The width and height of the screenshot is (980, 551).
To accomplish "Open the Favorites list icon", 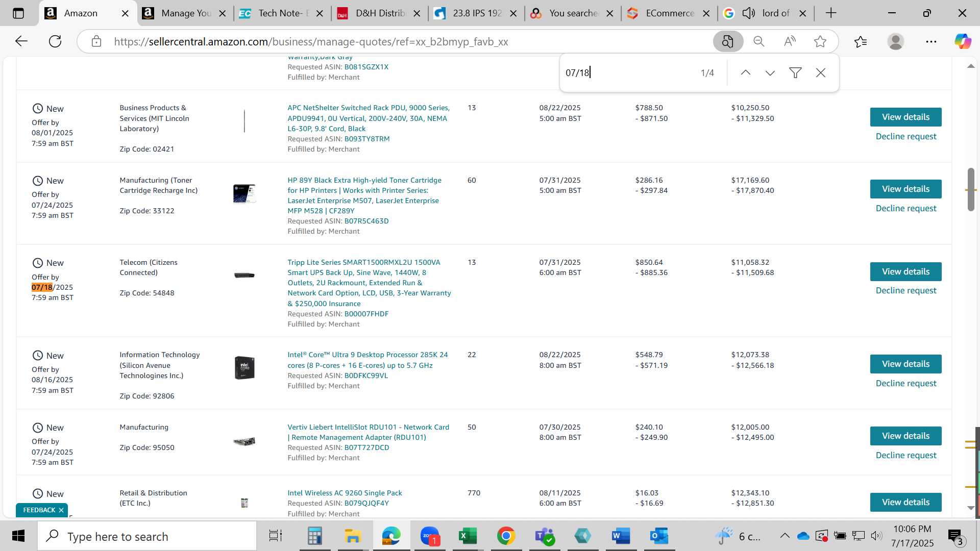I will point(861,41).
